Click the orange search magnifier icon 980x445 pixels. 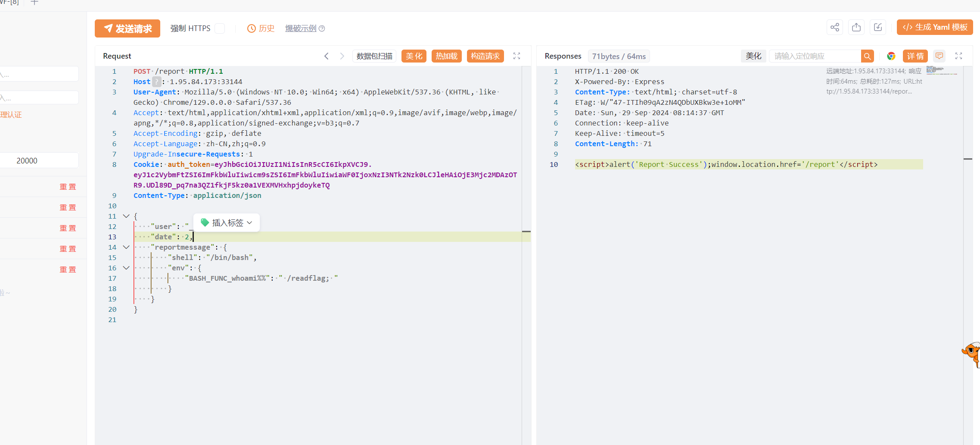point(868,56)
